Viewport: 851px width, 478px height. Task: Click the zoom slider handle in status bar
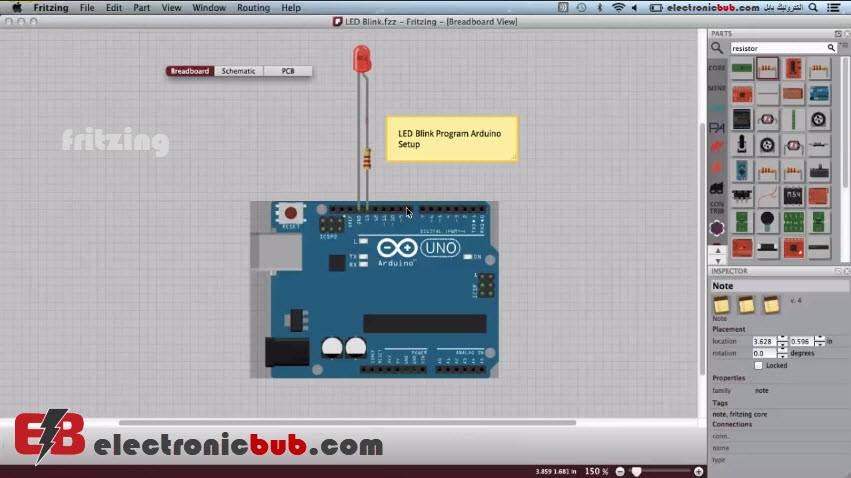[637, 471]
